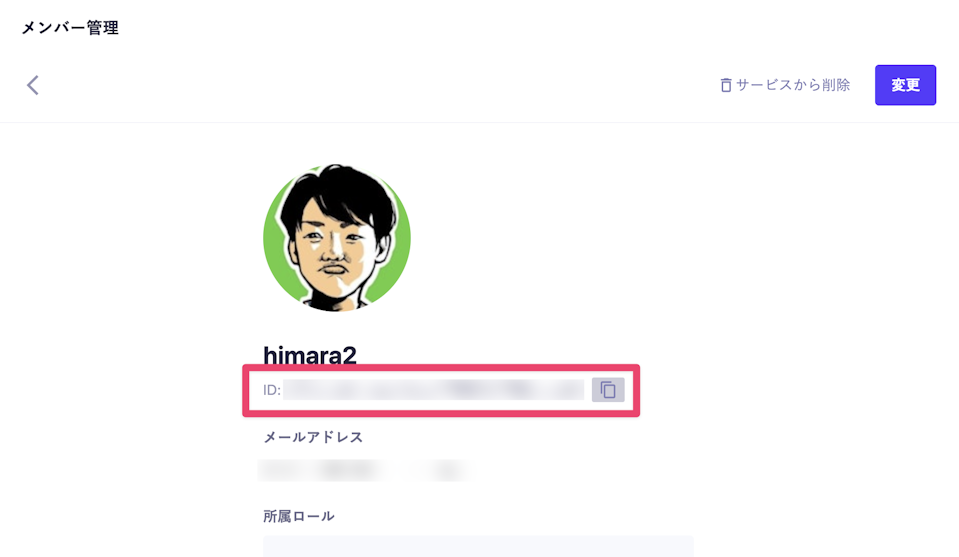This screenshot has height=557, width=959.
Task: Open the 所属ロール role field
Action: (x=478, y=546)
